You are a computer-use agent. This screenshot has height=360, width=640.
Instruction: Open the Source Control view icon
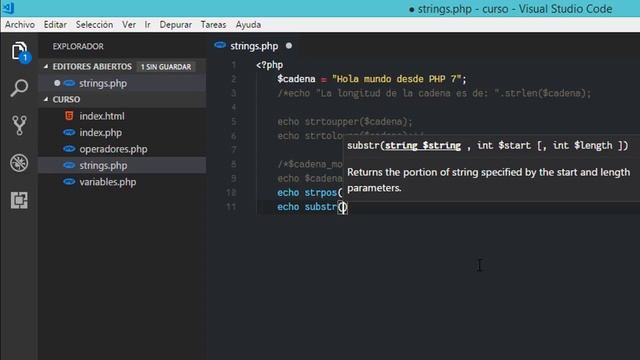click(19, 125)
